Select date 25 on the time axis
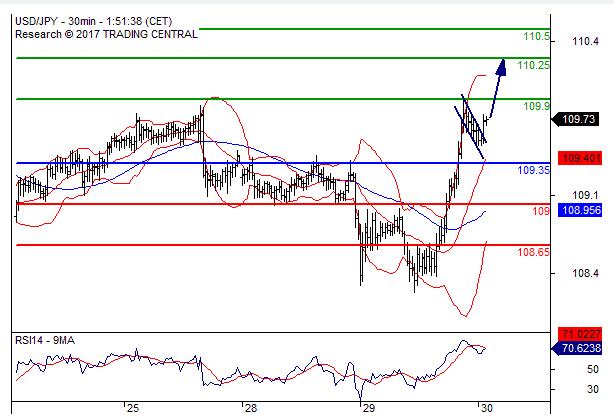Screen dimensions: 614x418 (x=133, y=408)
